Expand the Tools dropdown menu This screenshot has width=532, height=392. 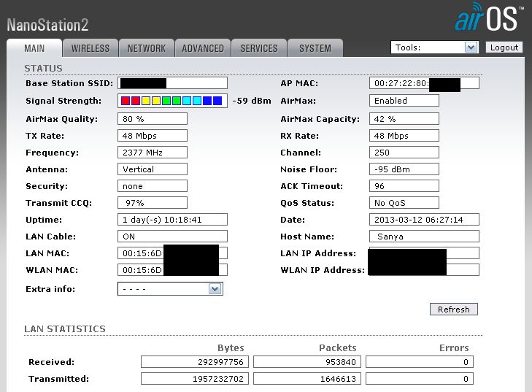coord(435,47)
